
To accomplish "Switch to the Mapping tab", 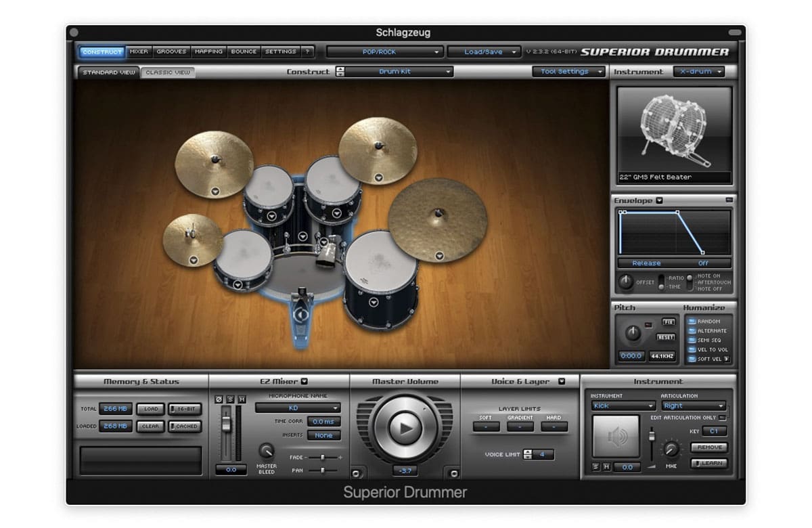I will pos(208,51).
